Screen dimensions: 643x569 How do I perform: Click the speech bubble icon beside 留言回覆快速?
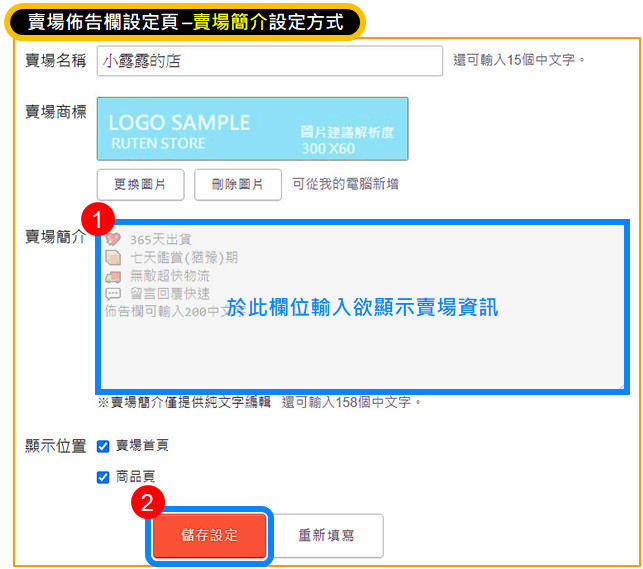(x=112, y=294)
